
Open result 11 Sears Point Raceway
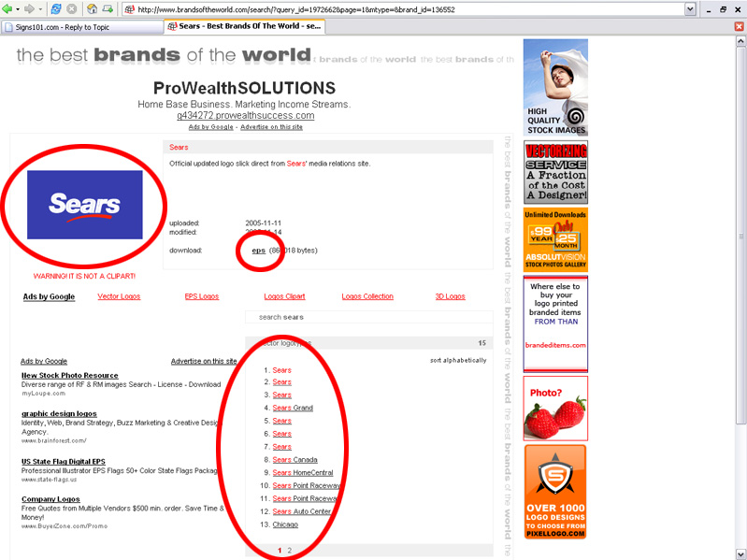(x=306, y=498)
